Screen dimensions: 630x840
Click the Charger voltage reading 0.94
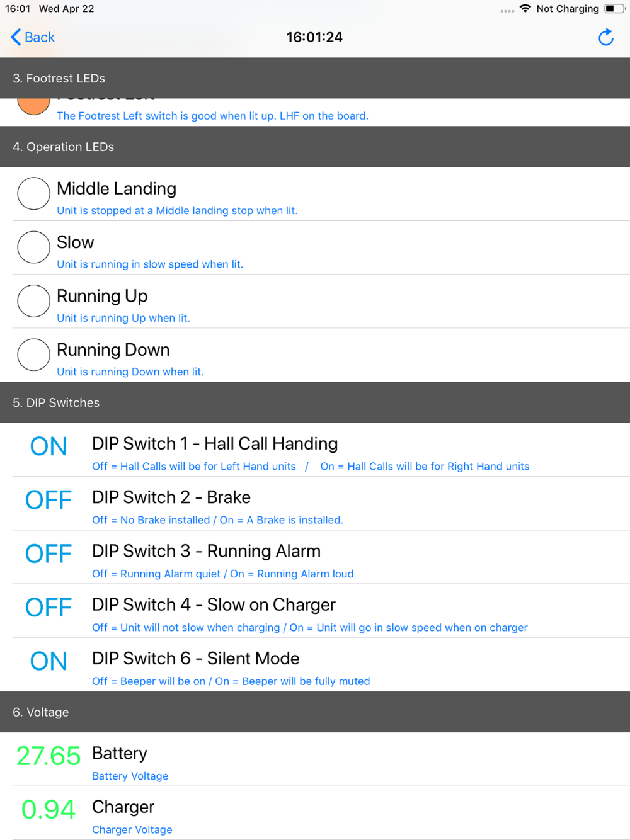point(49,810)
